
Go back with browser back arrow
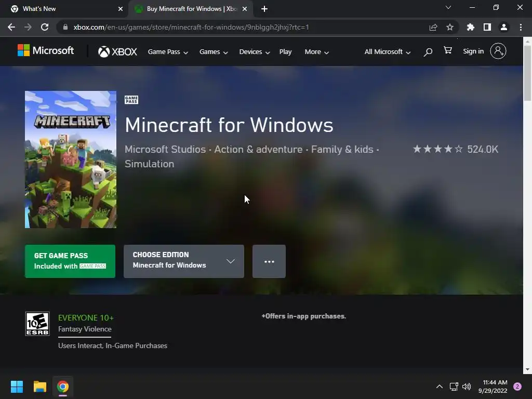(x=11, y=27)
